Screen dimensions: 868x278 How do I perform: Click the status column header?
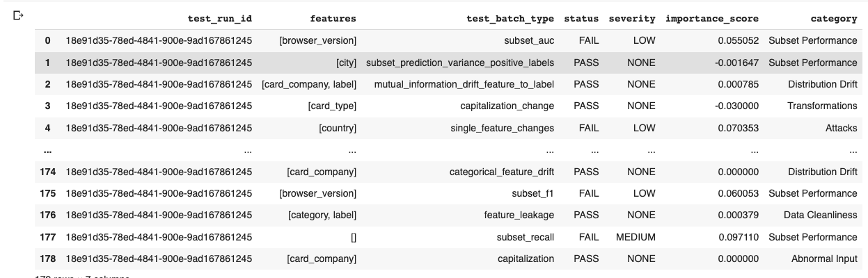point(581,19)
